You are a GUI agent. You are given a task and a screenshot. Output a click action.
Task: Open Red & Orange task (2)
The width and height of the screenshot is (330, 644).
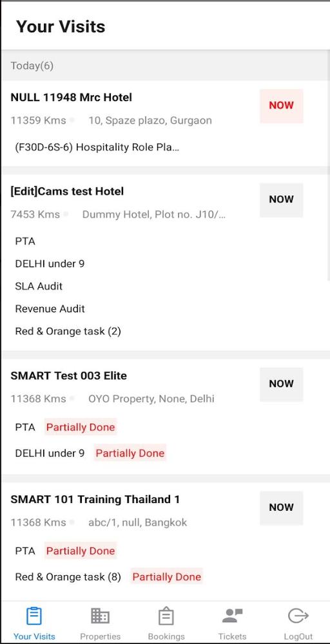(x=68, y=332)
